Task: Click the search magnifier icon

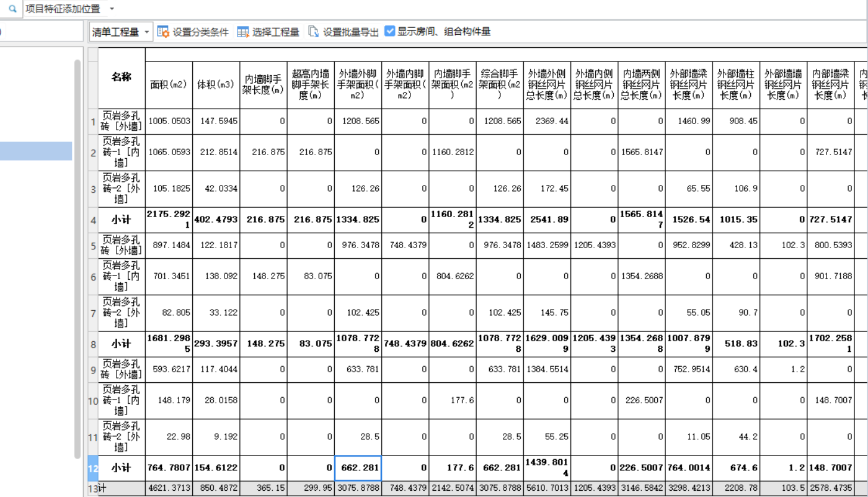Action: pos(12,9)
